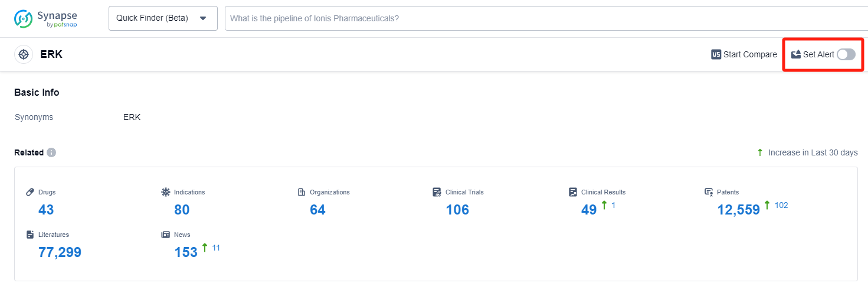The height and width of the screenshot is (286, 868).
Task: Open the 12,559 Patents count link
Action: tap(738, 210)
